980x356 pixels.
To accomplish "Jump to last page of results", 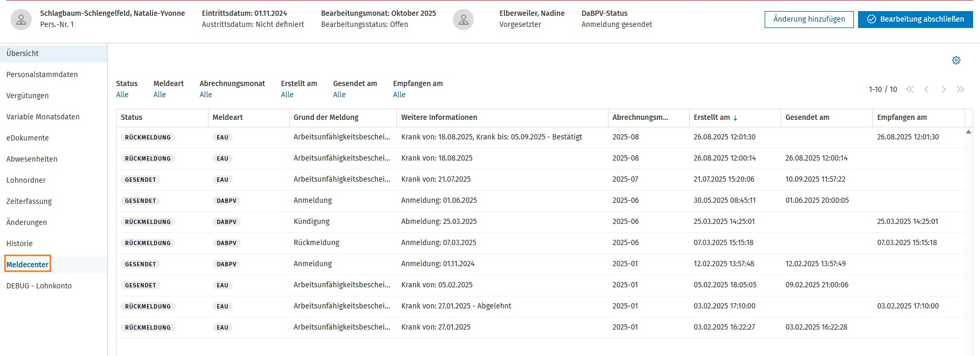I will click(960, 89).
